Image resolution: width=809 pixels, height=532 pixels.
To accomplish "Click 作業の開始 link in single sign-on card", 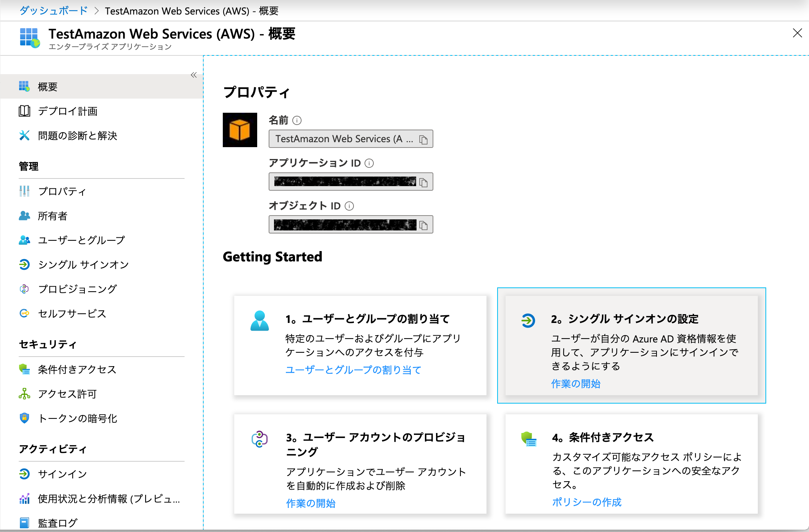I will pyautogui.click(x=576, y=383).
